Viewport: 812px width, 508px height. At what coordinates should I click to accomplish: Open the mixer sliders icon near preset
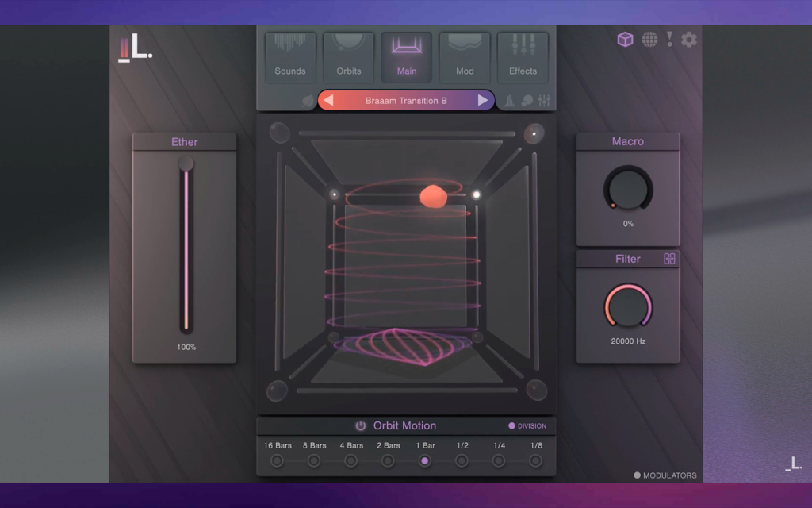coord(544,101)
